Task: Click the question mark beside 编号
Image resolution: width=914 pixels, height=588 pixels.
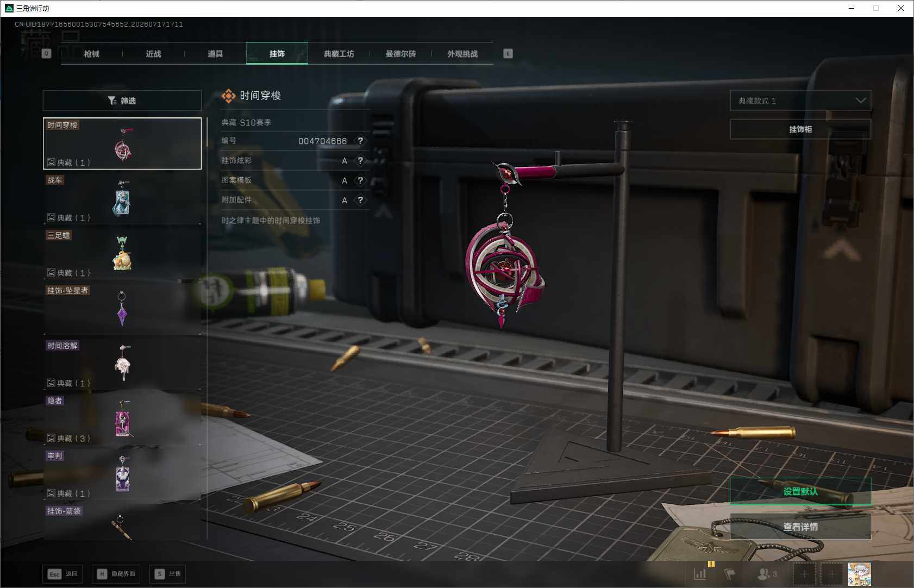Action: (360, 141)
